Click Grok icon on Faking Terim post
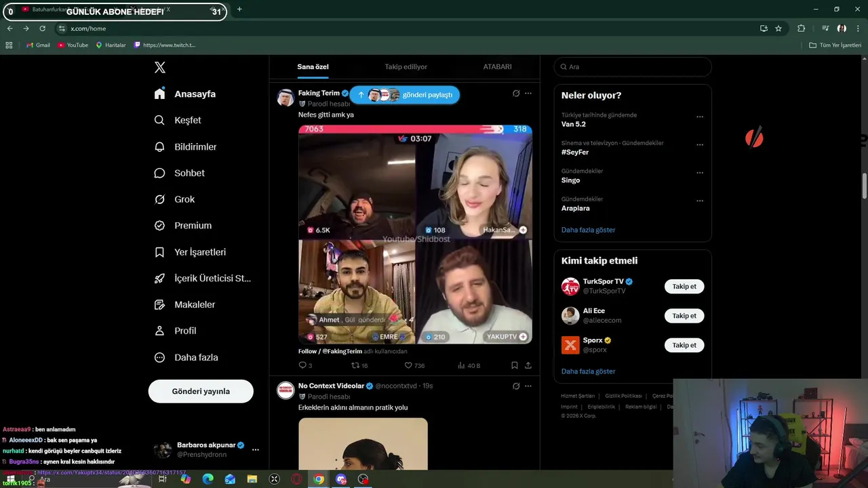The height and width of the screenshot is (488, 868). click(516, 94)
